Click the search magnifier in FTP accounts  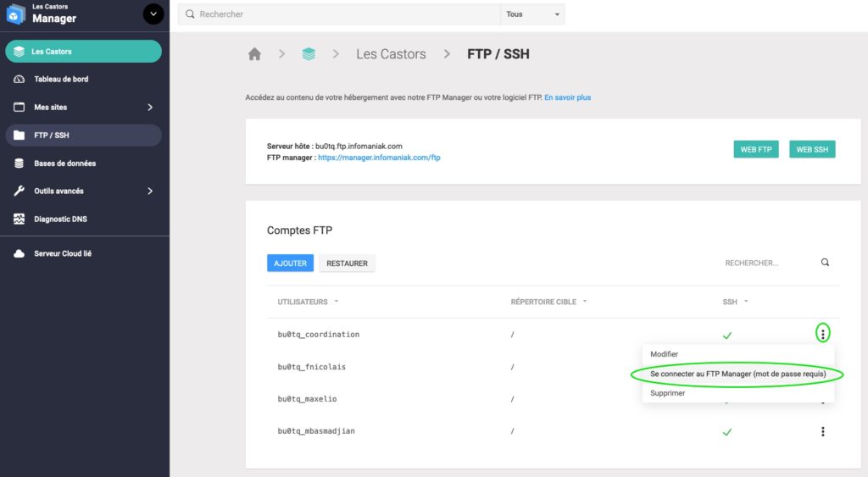tap(825, 263)
